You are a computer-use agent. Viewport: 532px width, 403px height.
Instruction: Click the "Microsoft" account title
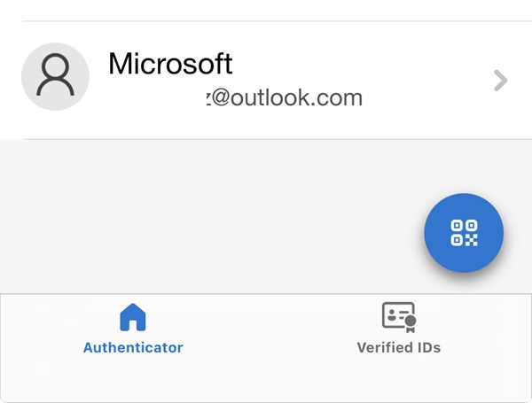click(x=170, y=63)
